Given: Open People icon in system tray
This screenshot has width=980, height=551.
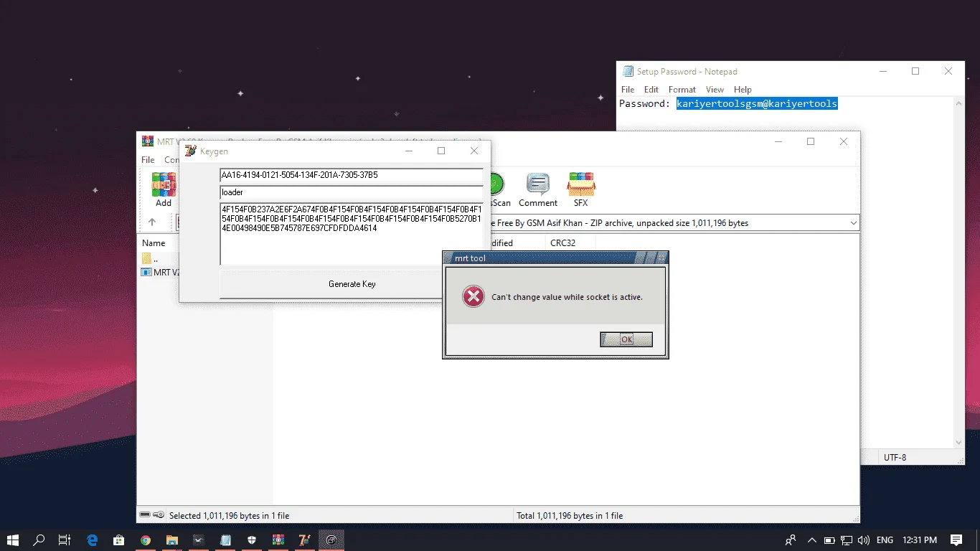Looking at the screenshot, I should point(791,540).
